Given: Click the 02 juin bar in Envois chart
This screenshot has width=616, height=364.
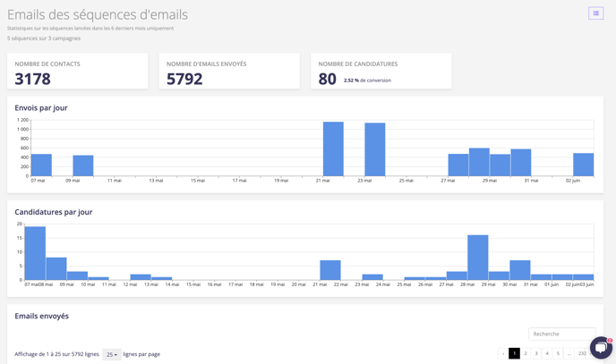Looking at the screenshot, I should [x=583, y=165].
